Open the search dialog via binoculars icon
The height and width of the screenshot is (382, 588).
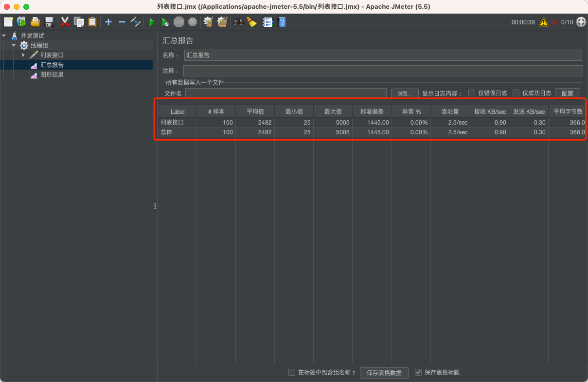(238, 22)
